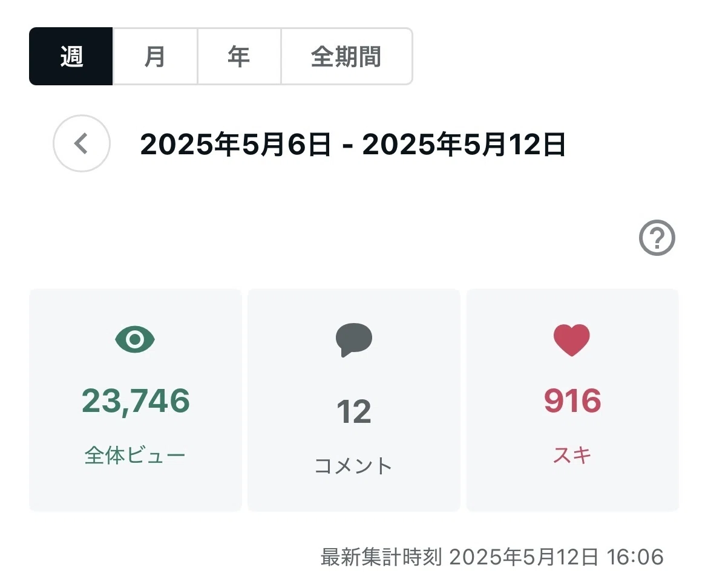Switch to the 年 (year) tab

point(239,56)
